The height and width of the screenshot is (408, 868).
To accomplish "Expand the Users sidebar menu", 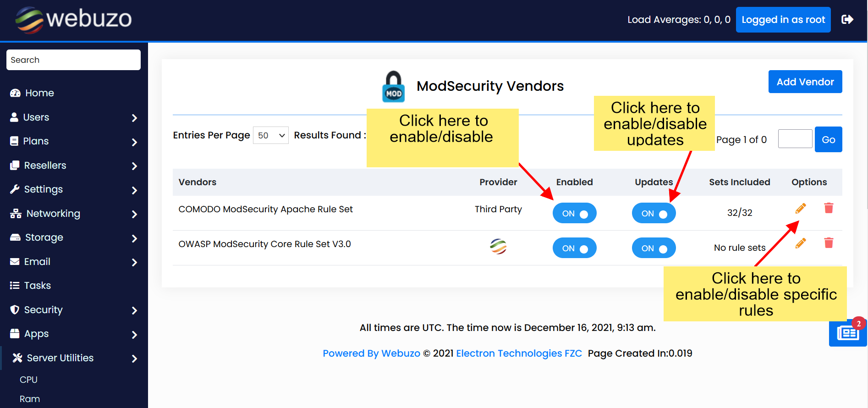I will pos(73,117).
